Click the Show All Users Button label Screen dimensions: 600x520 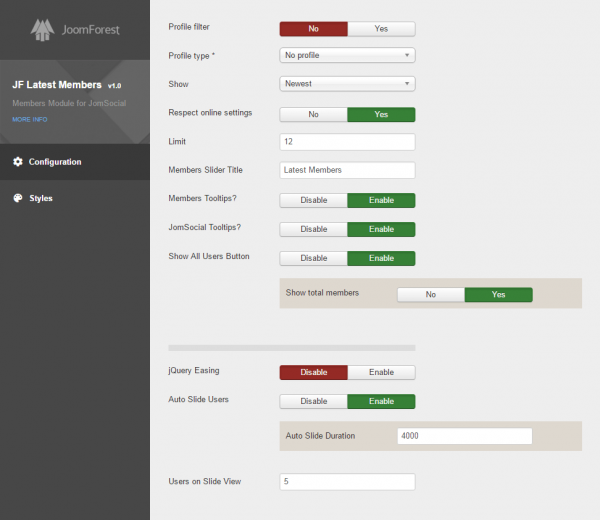pos(209,256)
